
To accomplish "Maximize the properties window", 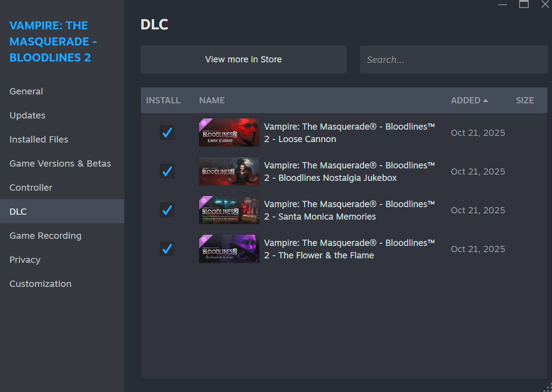I will pyautogui.click(x=524, y=4).
